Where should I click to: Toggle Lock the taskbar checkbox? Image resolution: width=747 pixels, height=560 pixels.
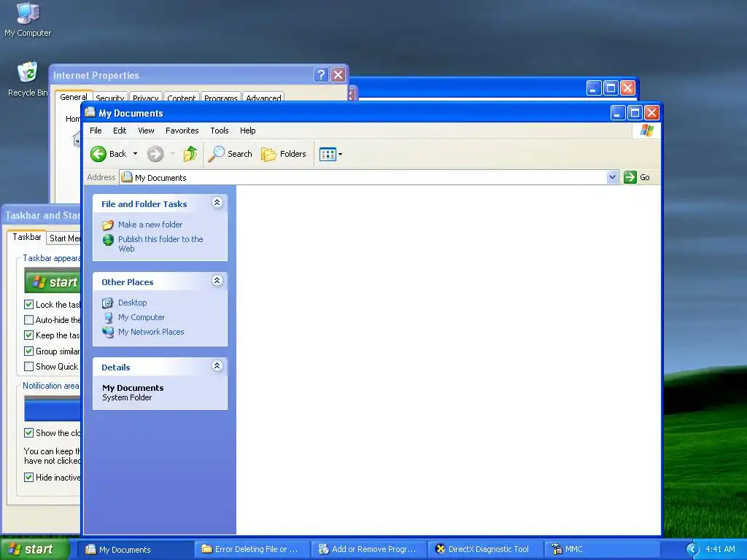[x=28, y=304]
